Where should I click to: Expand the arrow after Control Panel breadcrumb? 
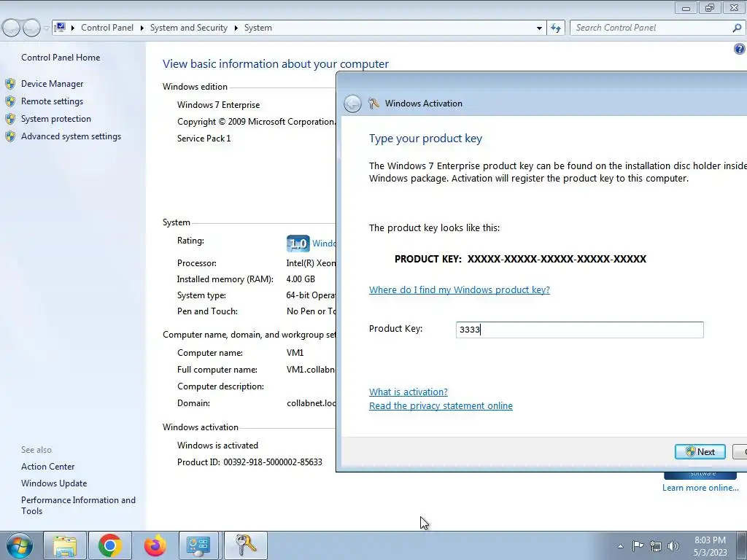[142, 28]
